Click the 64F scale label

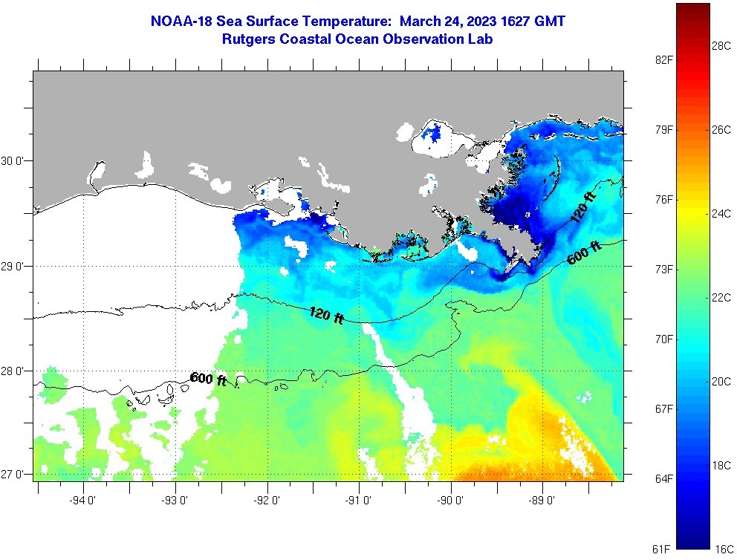coord(663,479)
